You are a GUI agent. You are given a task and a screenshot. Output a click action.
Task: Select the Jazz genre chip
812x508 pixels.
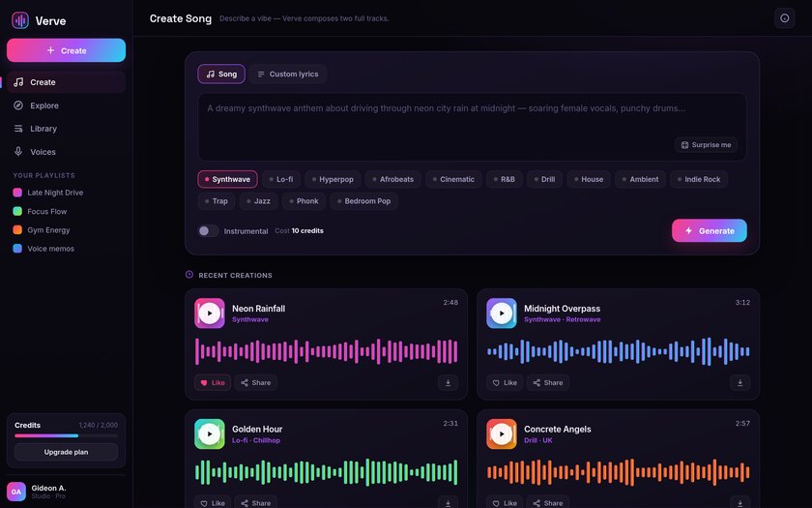(258, 201)
